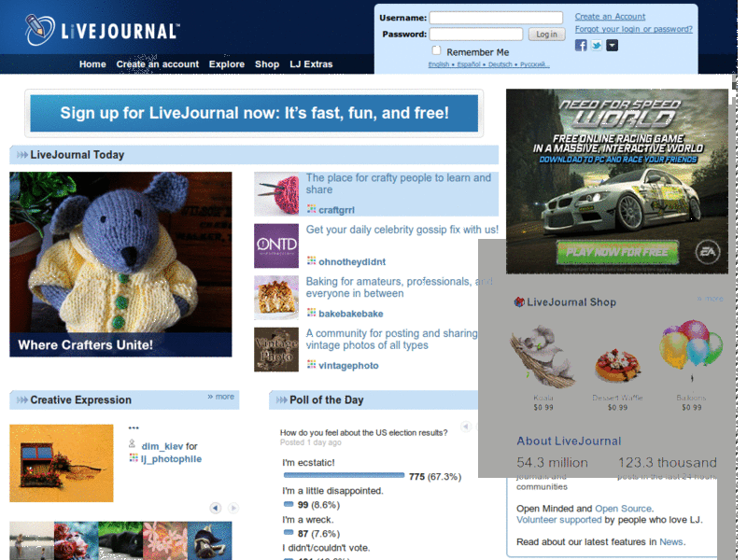Screen dimensions: 747x560
Task: Click the Log in button
Action: coord(546,34)
